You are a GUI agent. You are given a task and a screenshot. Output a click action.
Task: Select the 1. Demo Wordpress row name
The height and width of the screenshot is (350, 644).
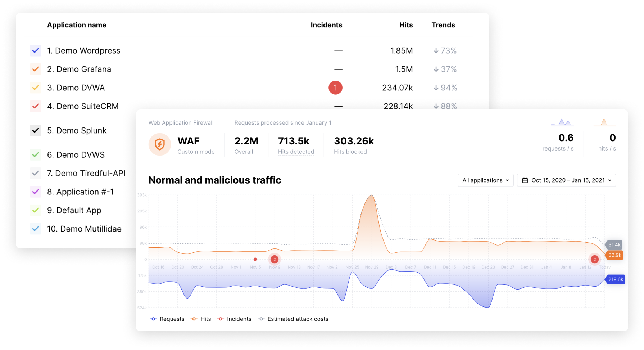point(84,51)
